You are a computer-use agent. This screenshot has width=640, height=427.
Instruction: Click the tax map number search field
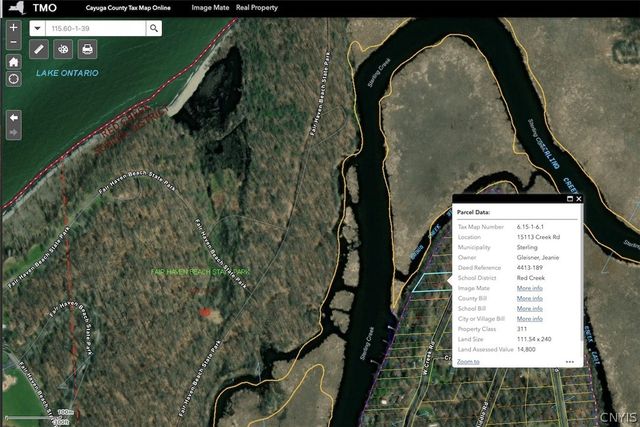(95, 28)
